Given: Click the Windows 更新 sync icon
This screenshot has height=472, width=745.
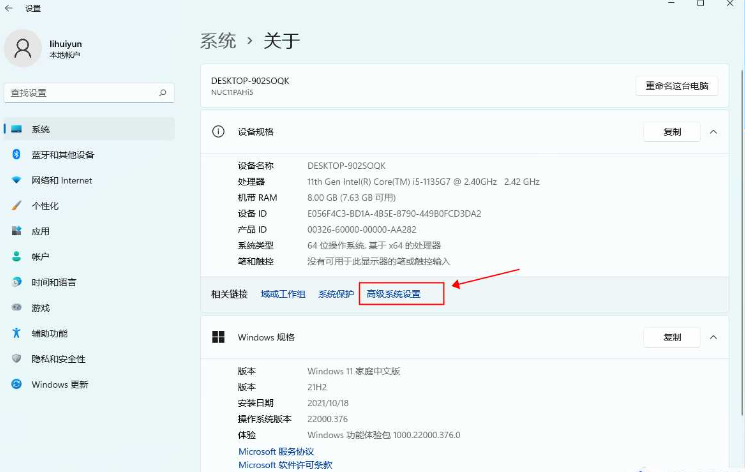Looking at the screenshot, I should point(17,384).
